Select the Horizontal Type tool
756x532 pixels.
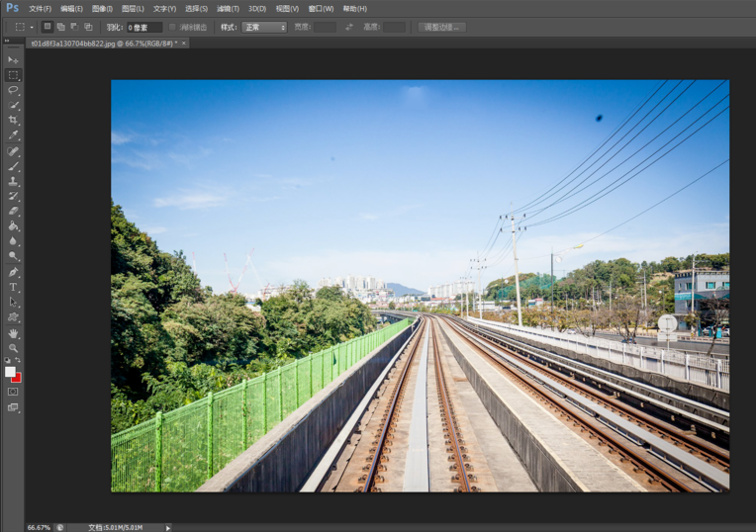click(x=13, y=287)
